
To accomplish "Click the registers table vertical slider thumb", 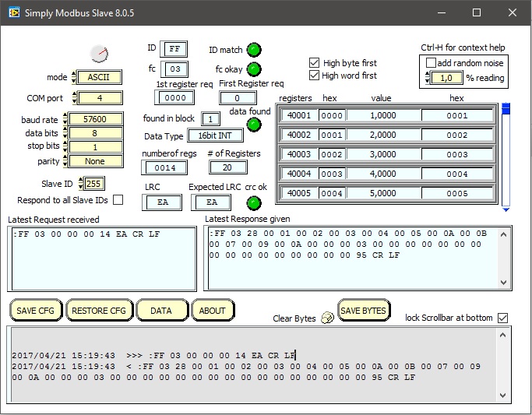I will 506,109.
